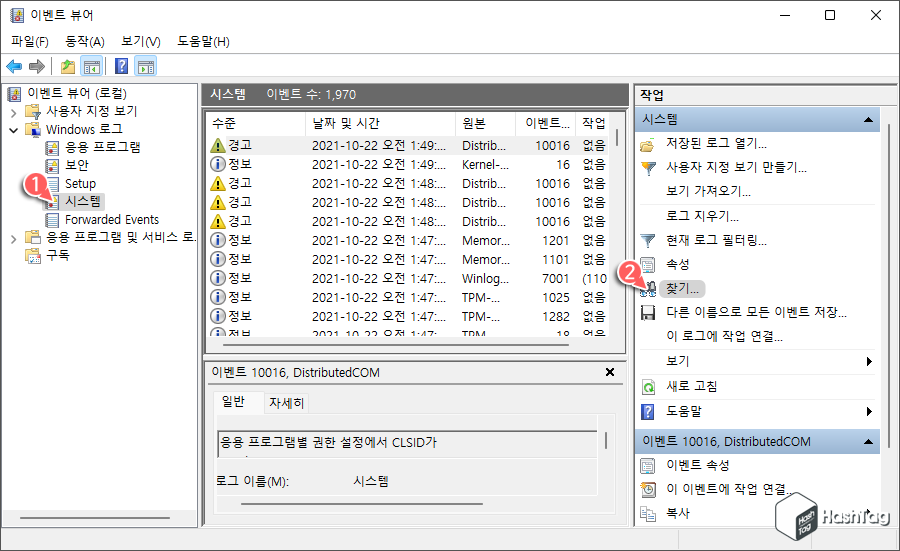This screenshot has height=551, width=900.
Task: Sort by the 수준 column header
Action: click(x=256, y=123)
